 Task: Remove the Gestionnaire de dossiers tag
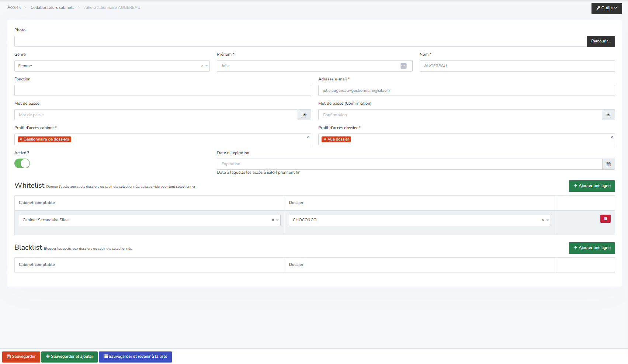tap(21, 139)
